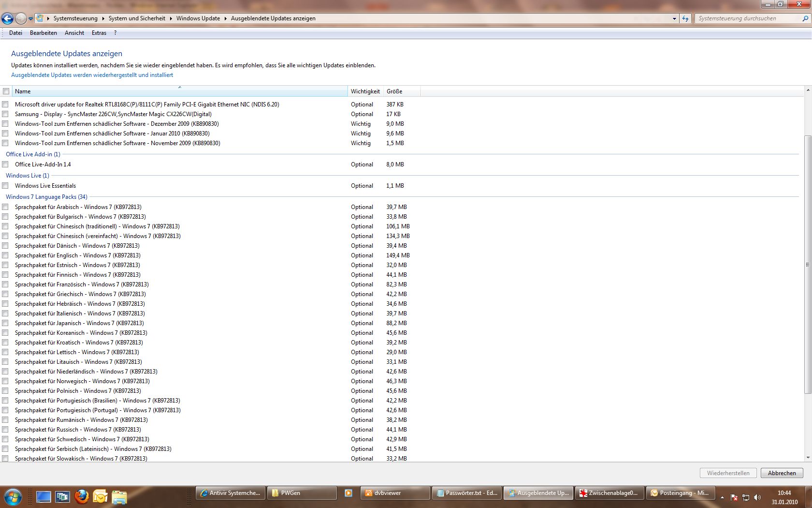The height and width of the screenshot is (508, 812).
Task: Open the Ansicht menu
Action: (x=74, y=33)
